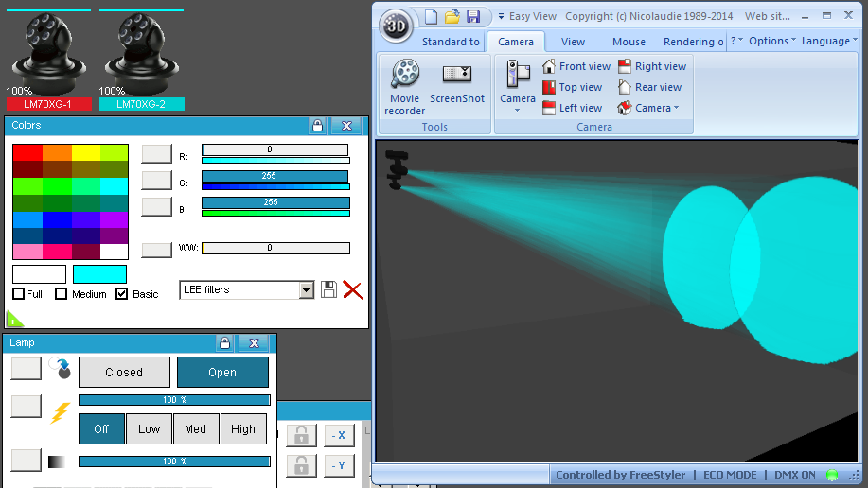Click the green DMX ON status light
868x488 pixels.
click(831, 475)
